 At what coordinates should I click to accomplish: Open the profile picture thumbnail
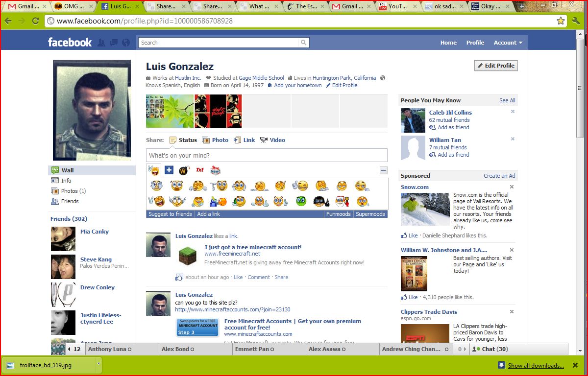tap(92, 110)
